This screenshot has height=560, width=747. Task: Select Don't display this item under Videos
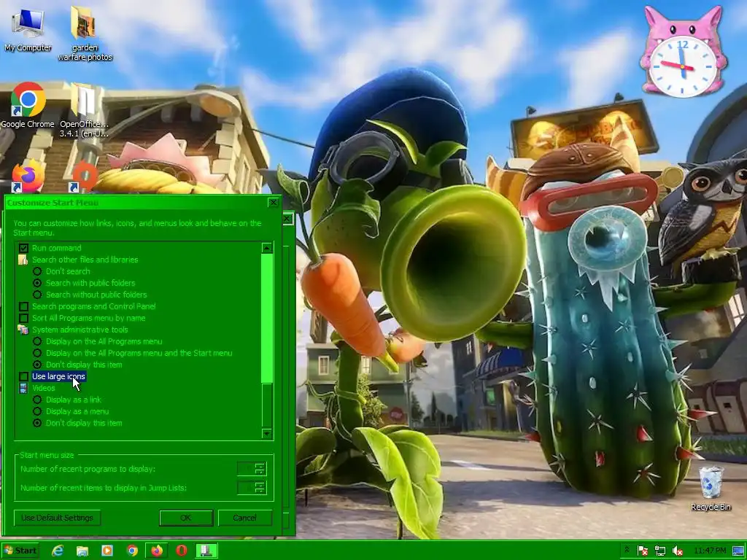click(37, 423)
